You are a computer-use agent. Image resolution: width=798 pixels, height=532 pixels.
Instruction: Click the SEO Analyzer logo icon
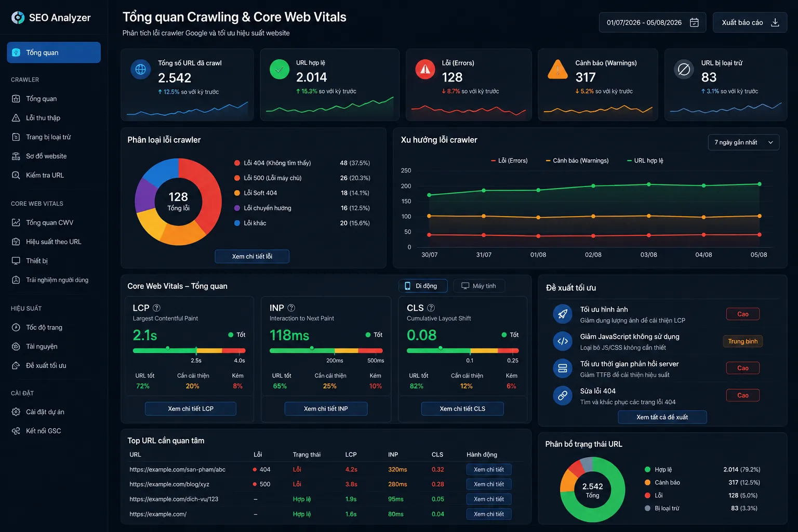click(x=18, y=18)
